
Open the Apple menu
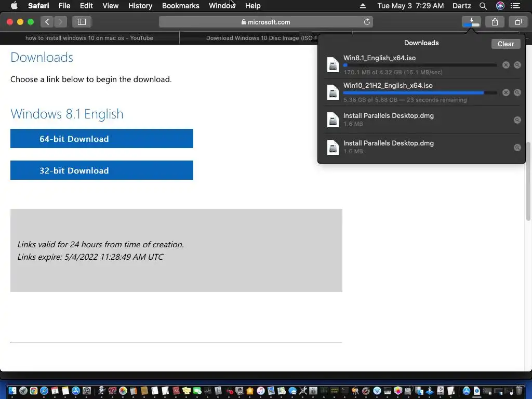[14, 6]
